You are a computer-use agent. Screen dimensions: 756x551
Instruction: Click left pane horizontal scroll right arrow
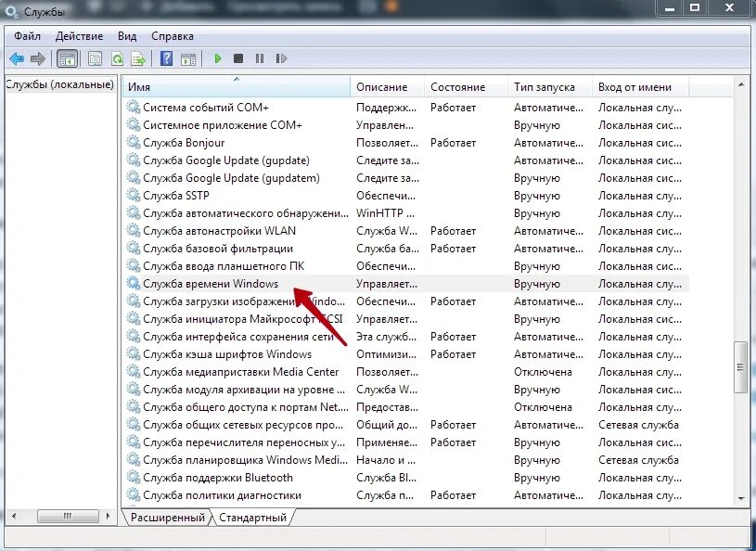[108, 517]
